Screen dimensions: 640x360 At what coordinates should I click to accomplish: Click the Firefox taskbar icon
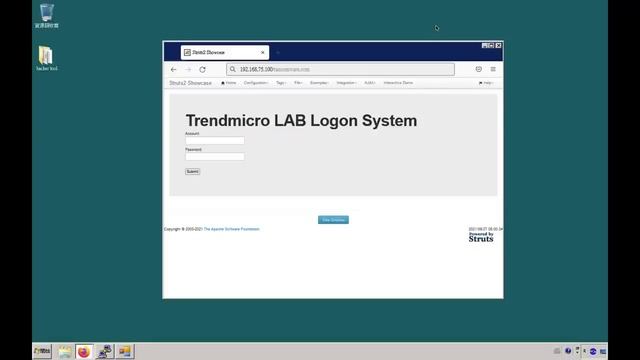(x=84, y=351)
